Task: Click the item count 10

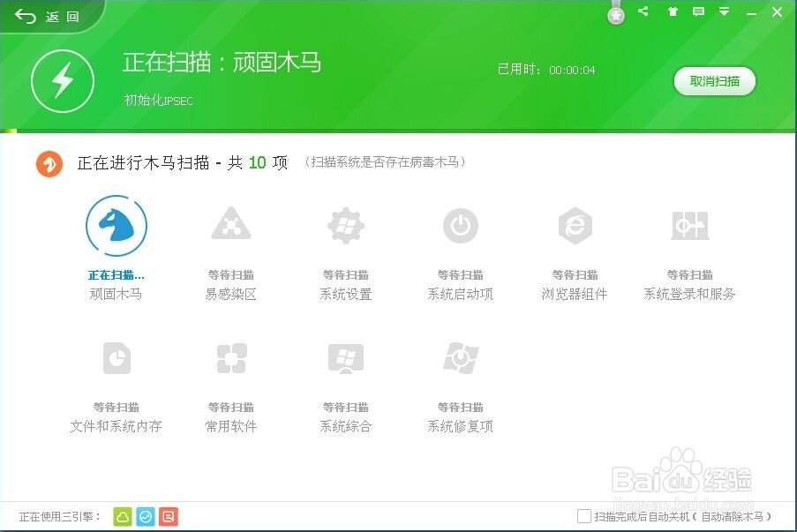Action: pos(257,162)
